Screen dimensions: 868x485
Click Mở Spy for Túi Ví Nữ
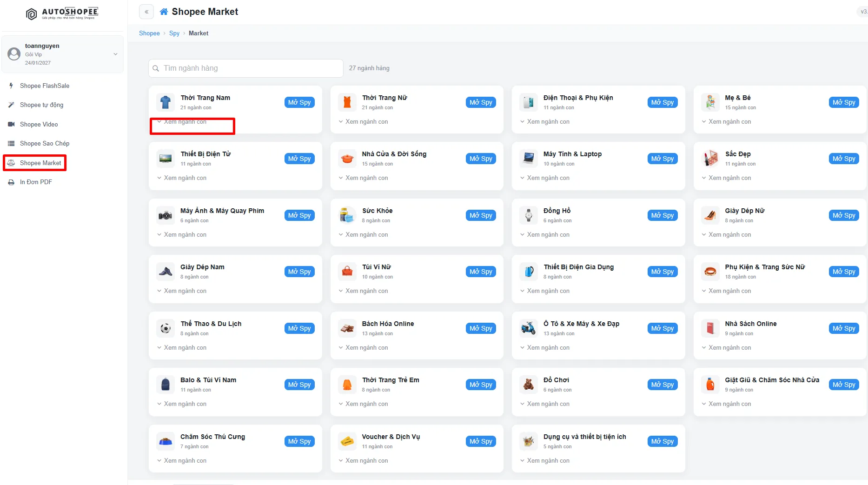(481, 272)
